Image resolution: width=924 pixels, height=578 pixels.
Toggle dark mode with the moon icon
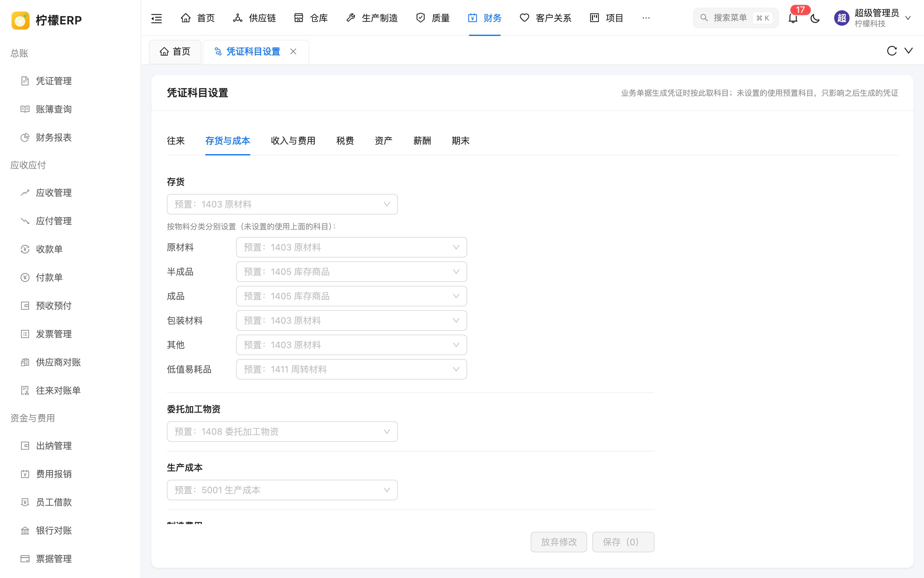(x=815, y=18)
